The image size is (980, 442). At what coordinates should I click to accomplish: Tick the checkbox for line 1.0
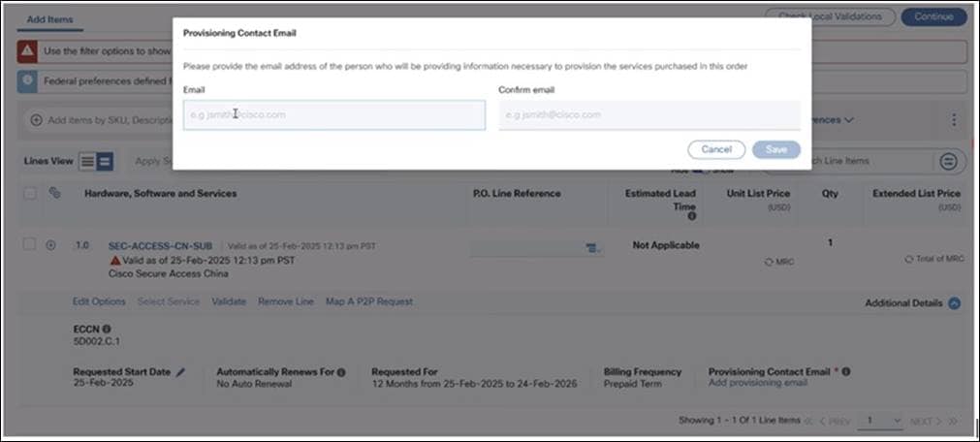pyautogui.click(x=29, y=245)
